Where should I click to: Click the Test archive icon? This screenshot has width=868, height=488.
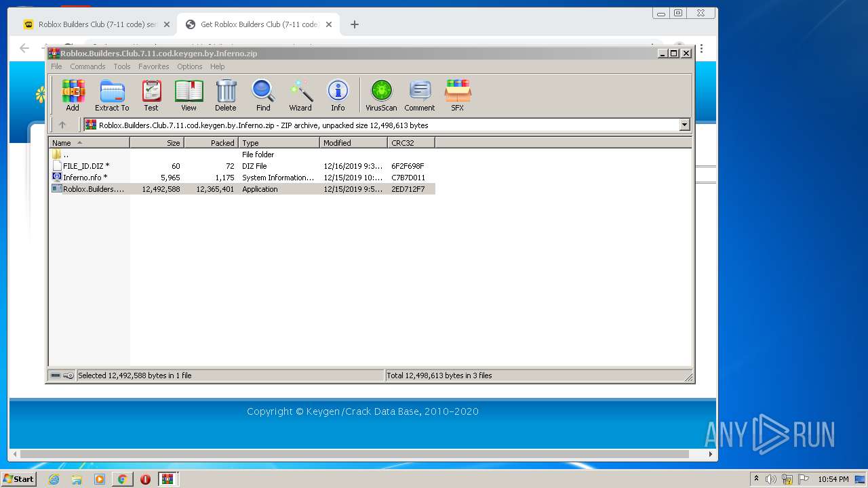click(x=151, y=95)
